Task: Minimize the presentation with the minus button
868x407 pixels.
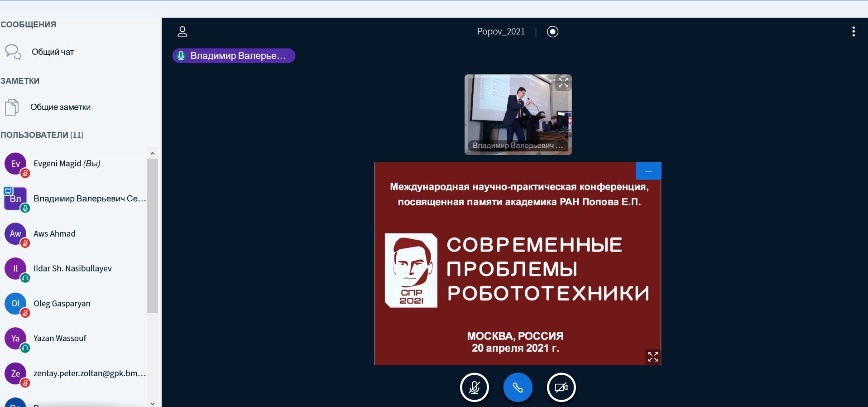Action: click(648, 171)
